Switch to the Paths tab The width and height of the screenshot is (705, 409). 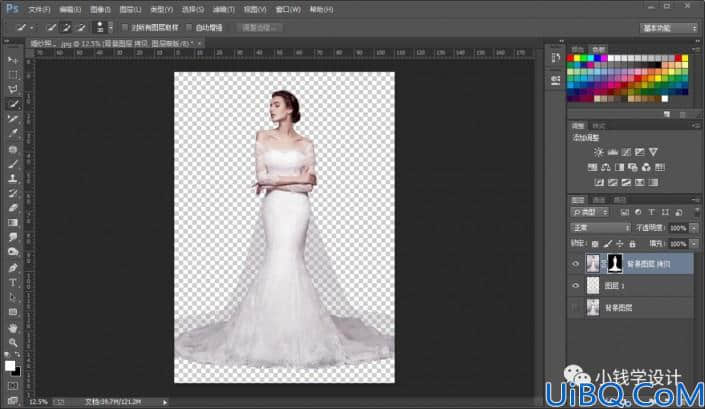coord(620,200)
